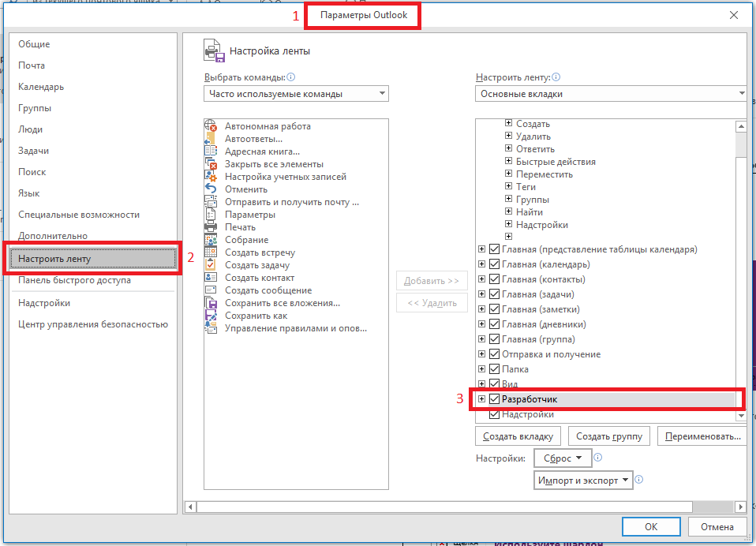Select Настроить ленту in the sidebar
The image size is (756, 546).
[92, 259]
